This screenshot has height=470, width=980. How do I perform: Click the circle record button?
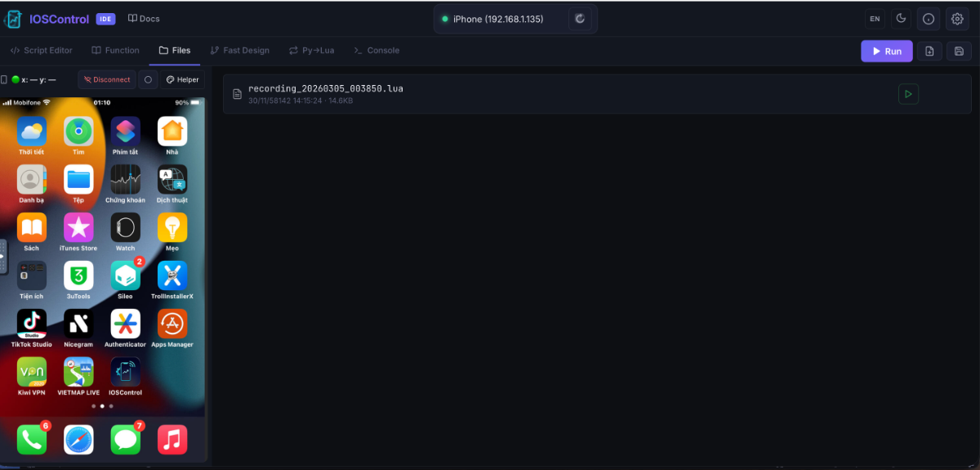pos(148,79)
